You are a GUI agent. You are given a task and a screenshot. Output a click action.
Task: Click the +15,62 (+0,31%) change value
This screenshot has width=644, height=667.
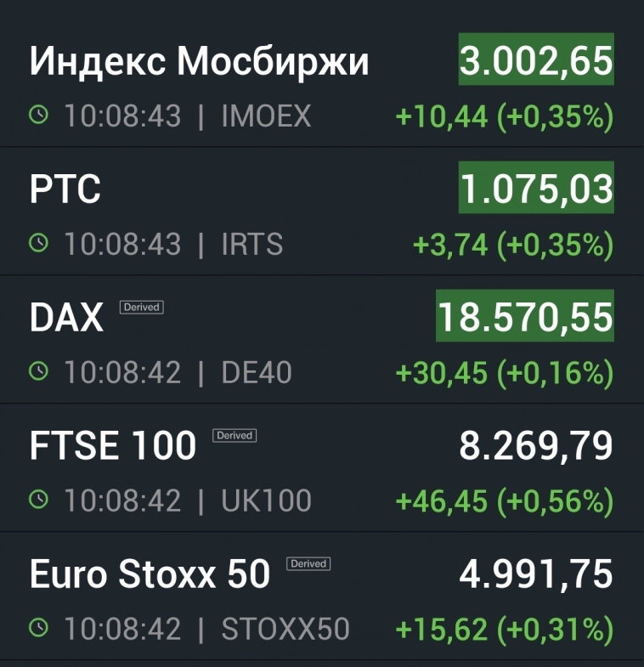click(x=505, y=630)
